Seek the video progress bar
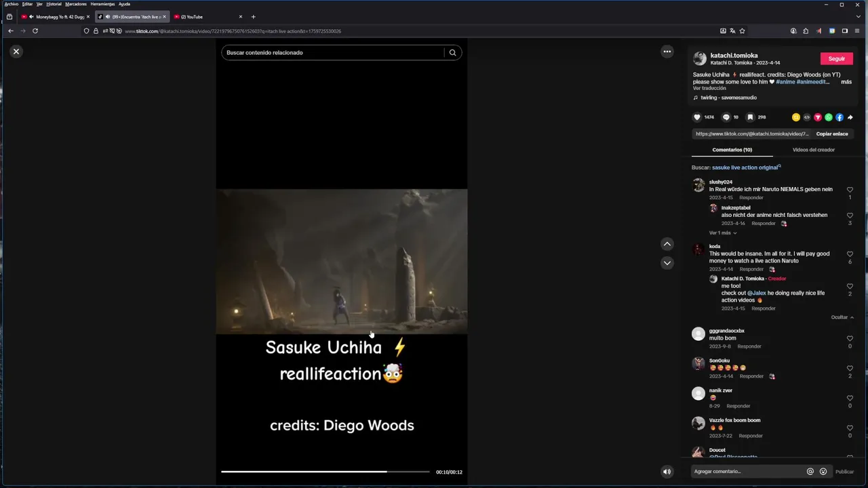 325,472
